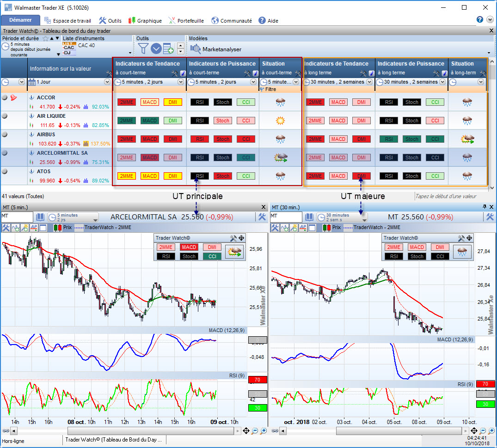This screenshot has width=497, height=448.
Task: Click settings tools icon on Information sur la valeur
Action: pos(109,73)
